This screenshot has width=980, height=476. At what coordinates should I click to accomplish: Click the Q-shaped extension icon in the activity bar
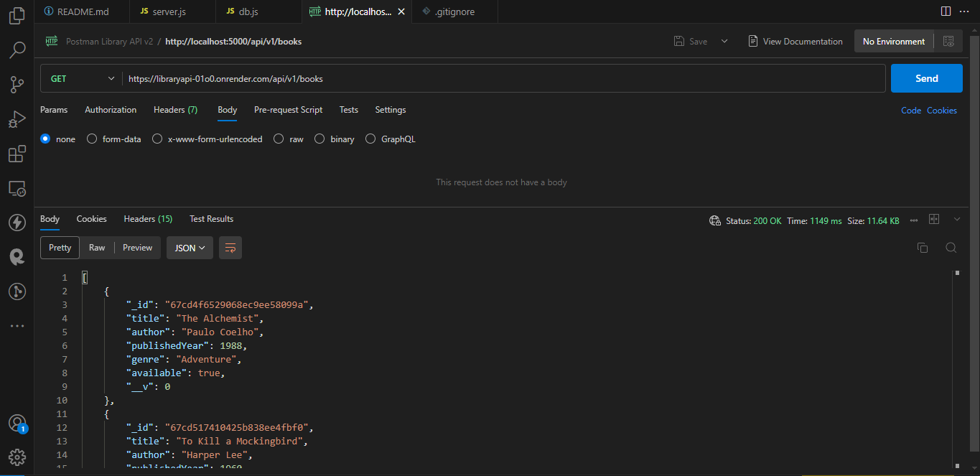coord(17,257)
